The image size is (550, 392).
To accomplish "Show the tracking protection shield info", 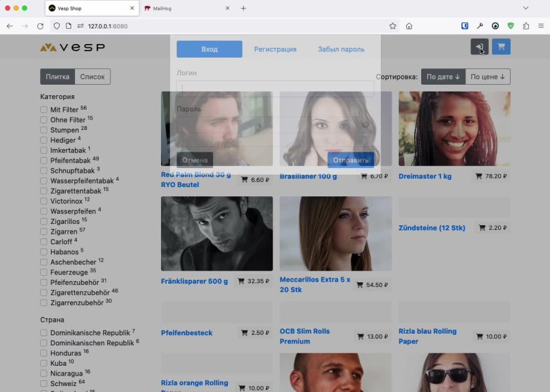I will pos(57,26).
